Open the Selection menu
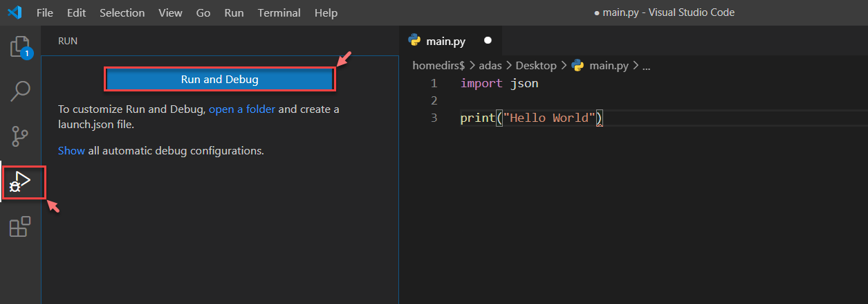Screen dimensions: 868x304 (122, 12)
